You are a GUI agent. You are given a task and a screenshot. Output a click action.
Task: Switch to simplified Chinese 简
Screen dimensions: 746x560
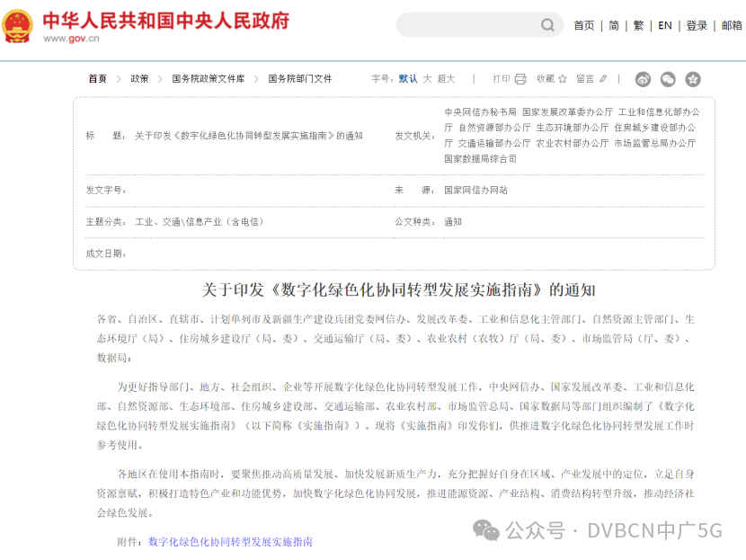click(614, 25)
